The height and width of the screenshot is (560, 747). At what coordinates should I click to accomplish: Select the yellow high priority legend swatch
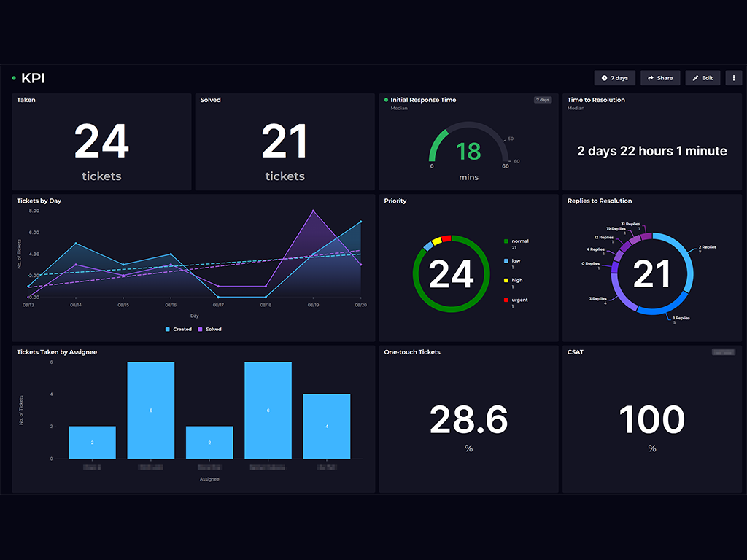click(x=506, y=281)
